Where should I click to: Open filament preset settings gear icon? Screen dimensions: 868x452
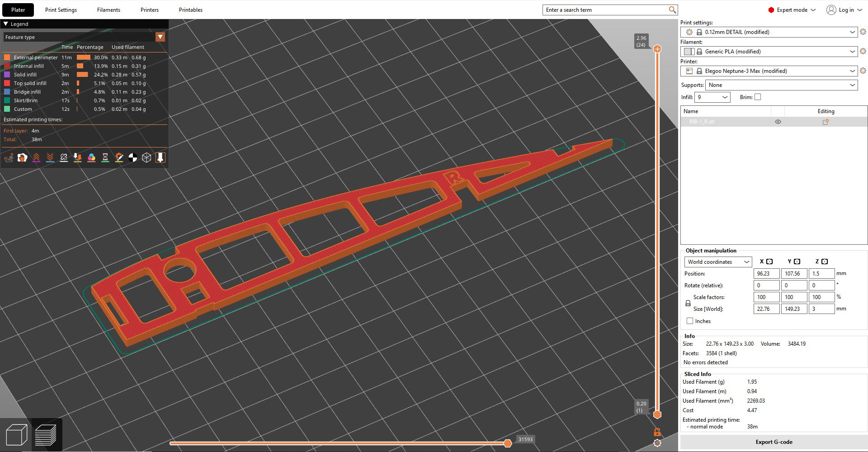(863, 52)
